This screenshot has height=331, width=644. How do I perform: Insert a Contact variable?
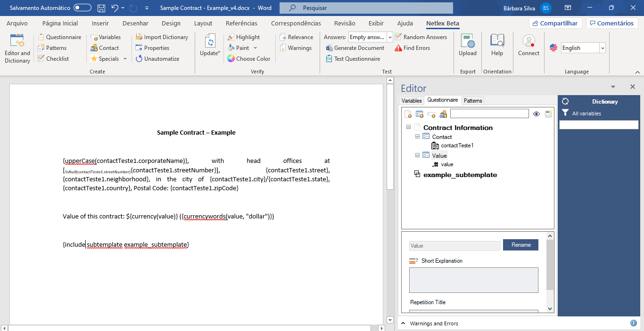(x=105, y=48)
